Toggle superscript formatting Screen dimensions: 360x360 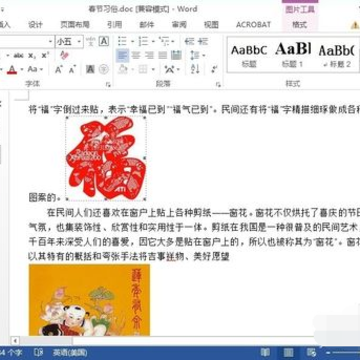click(45, 56)
